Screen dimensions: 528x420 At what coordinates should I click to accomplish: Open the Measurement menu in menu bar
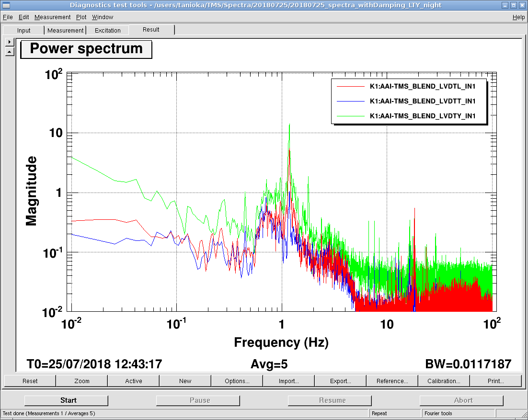click(x=53, y=17)
